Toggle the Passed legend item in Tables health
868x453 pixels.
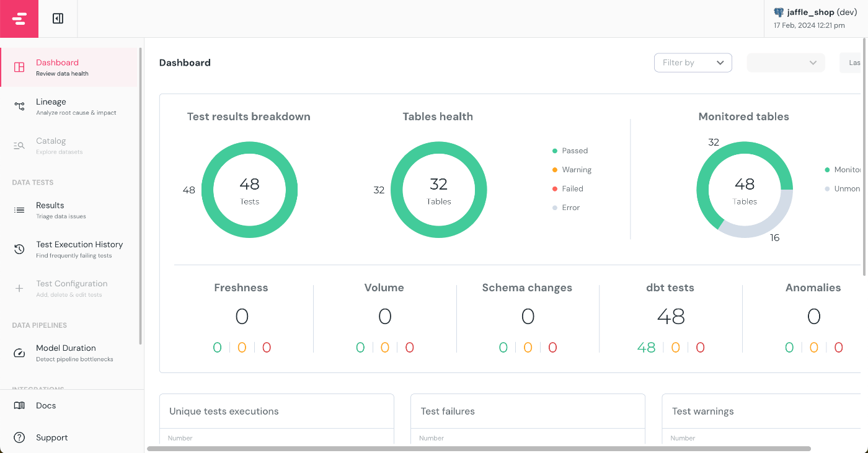coord(570,151)
